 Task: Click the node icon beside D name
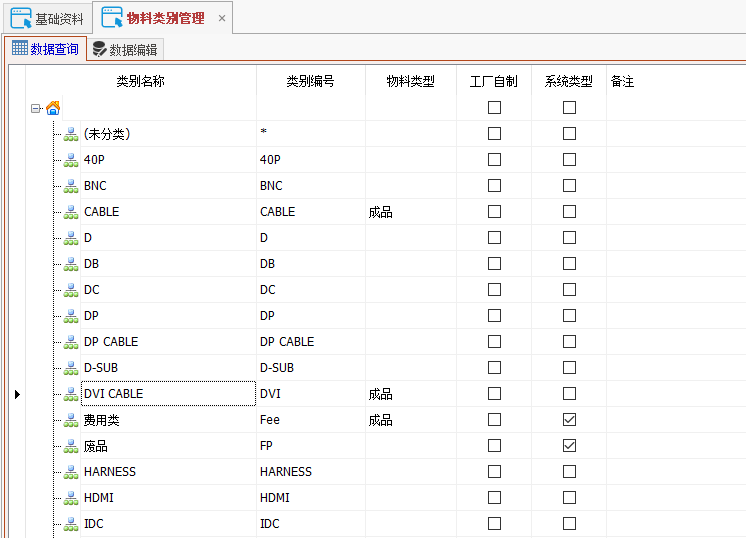71,238
